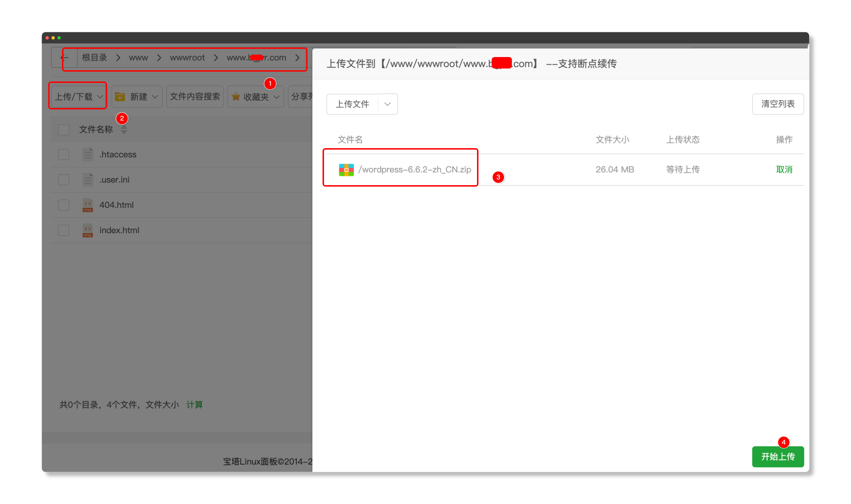The height and width of the screenshot is (504, 851).
Task: Click the star icon for favorites
Action: point(236,96)
